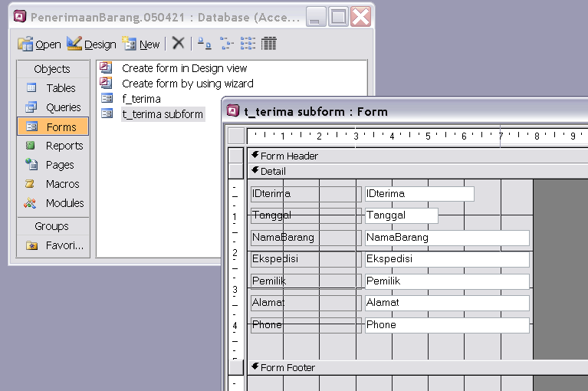This screenshot has height=391, width=588.
Task: Select t_terima subform in list
Action: pos(163,114)
